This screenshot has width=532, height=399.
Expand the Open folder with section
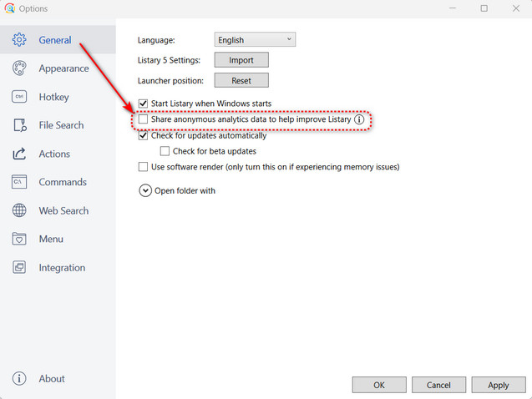pyautogui.click(x=145, y=190)
